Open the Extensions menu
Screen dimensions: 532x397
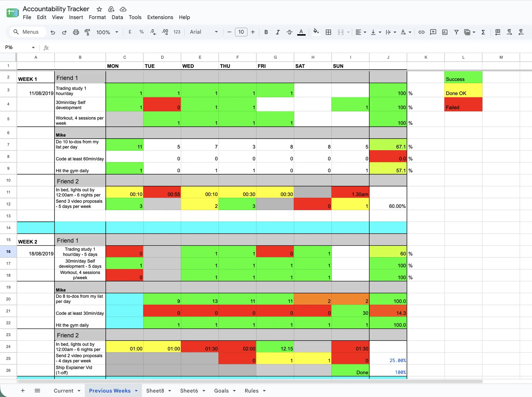point(160,17)
